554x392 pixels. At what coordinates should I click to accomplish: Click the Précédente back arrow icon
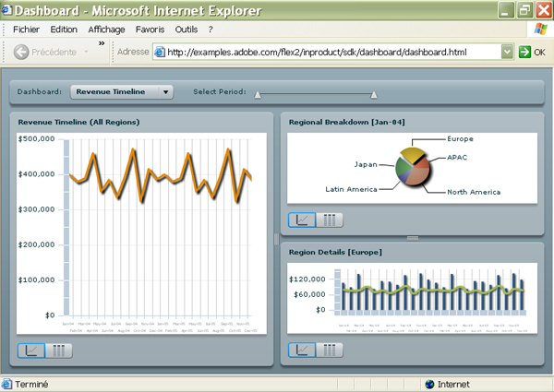[x=20, y=52]
